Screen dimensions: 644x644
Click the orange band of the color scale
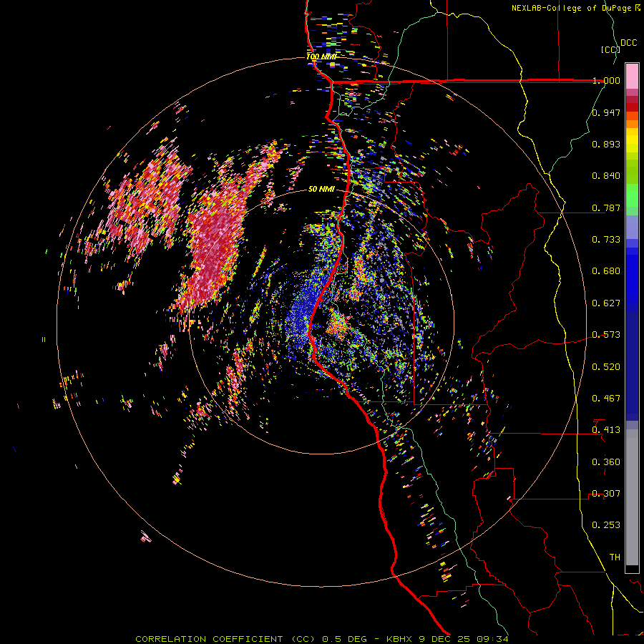632,124
